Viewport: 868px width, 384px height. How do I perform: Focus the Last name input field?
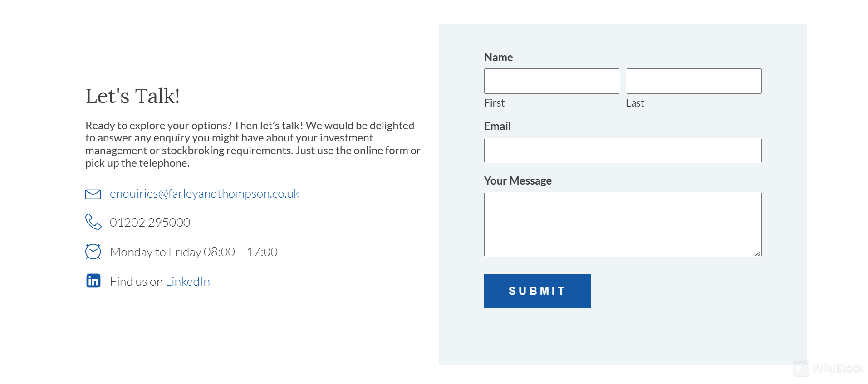click(693, 81)
